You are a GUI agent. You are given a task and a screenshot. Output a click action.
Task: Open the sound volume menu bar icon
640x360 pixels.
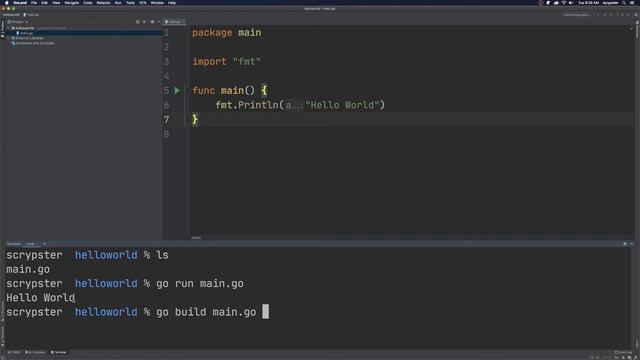pos(571,2)
